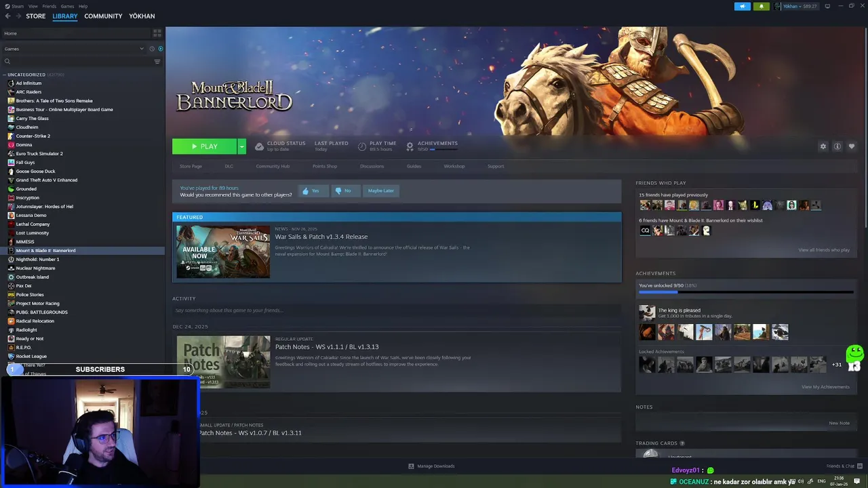Create a New Note
The image size is (868, 488).
pyautogui.click(x=839, y=424)
